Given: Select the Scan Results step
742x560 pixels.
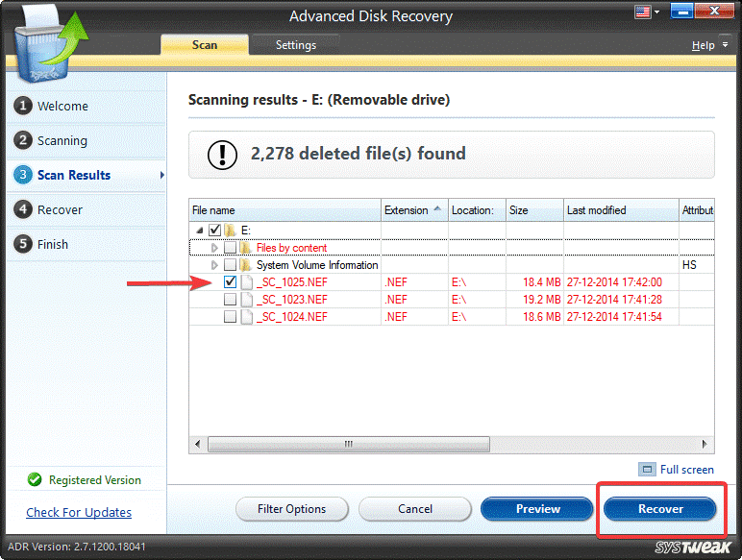Looking at the screenshot, I should [x=87, y=175].
